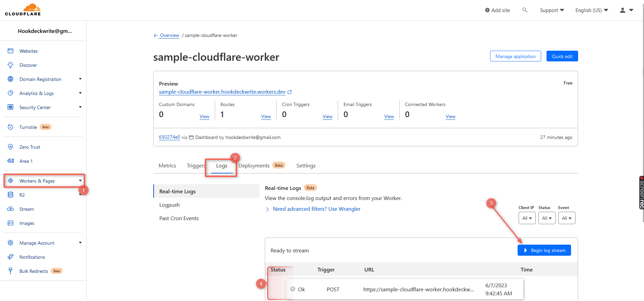Expand the Manage Account arrow

point(80,243)
